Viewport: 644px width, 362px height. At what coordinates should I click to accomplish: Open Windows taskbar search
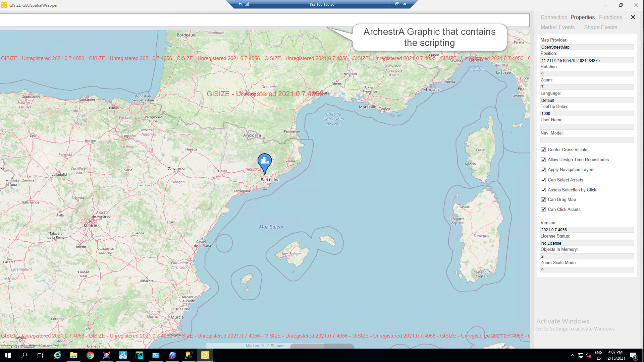(24, 355)
